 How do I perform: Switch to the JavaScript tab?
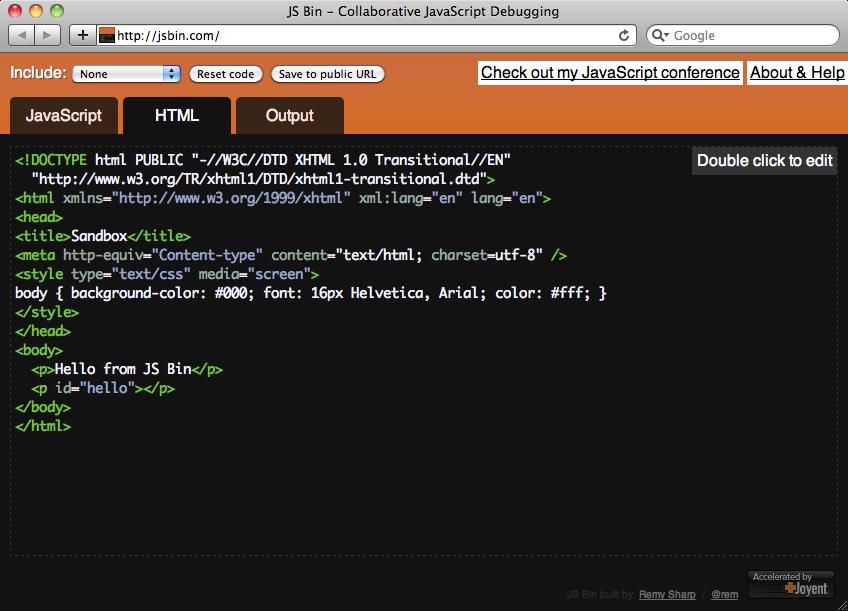tap(64, 116)
